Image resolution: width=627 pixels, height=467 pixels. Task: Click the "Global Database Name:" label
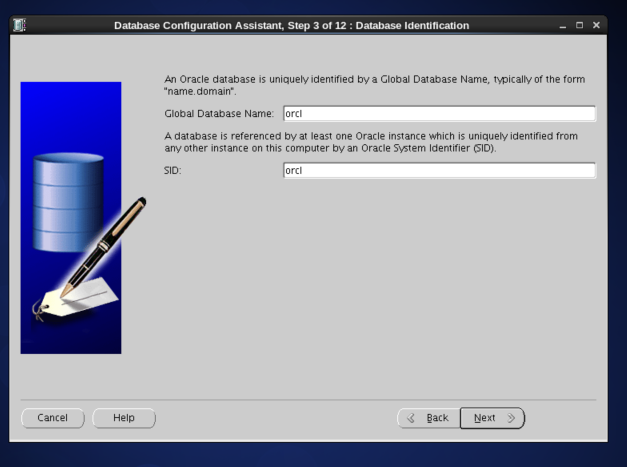pyautogui.click(x=218, y=114)
